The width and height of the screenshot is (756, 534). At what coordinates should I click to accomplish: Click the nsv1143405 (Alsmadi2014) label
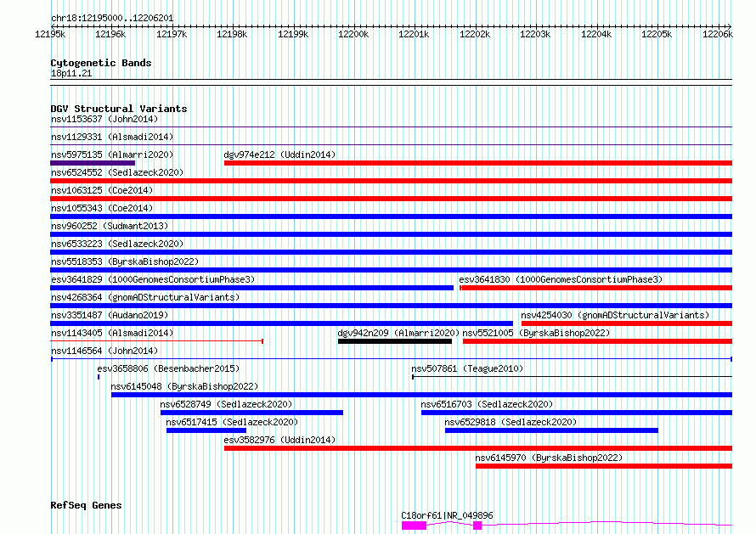(x=112, y=333)
